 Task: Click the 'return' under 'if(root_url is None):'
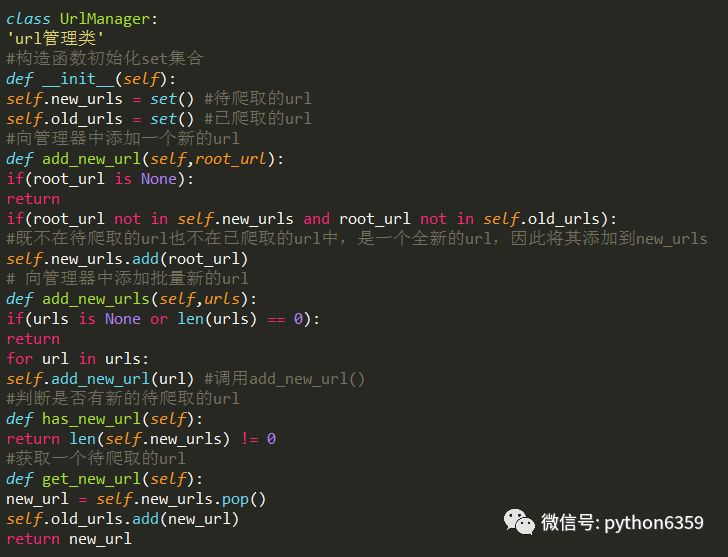33,199
